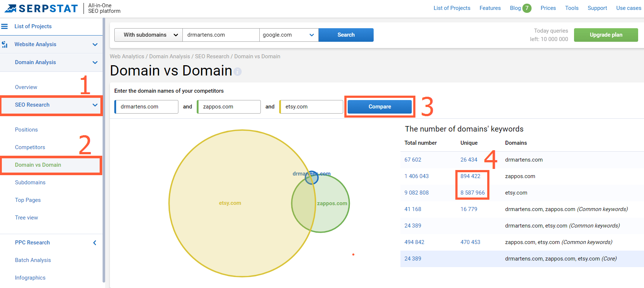Open the Subdomains sidebar link

point(30,182)
